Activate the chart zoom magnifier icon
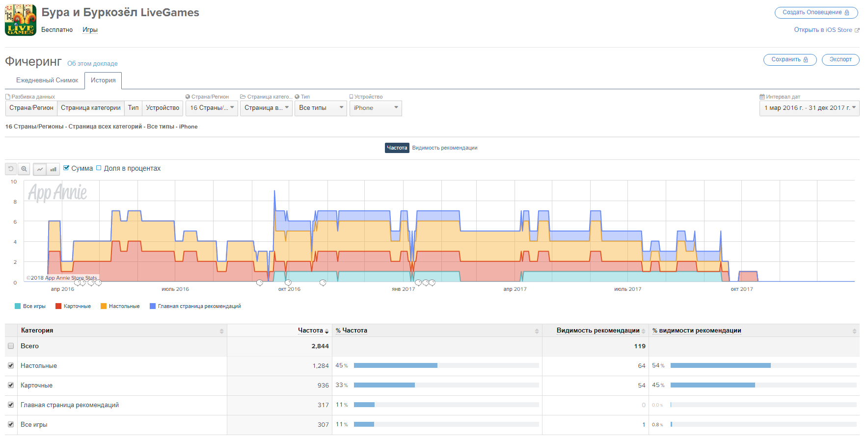The image size is (868, 438). click(x=24, y=169)
